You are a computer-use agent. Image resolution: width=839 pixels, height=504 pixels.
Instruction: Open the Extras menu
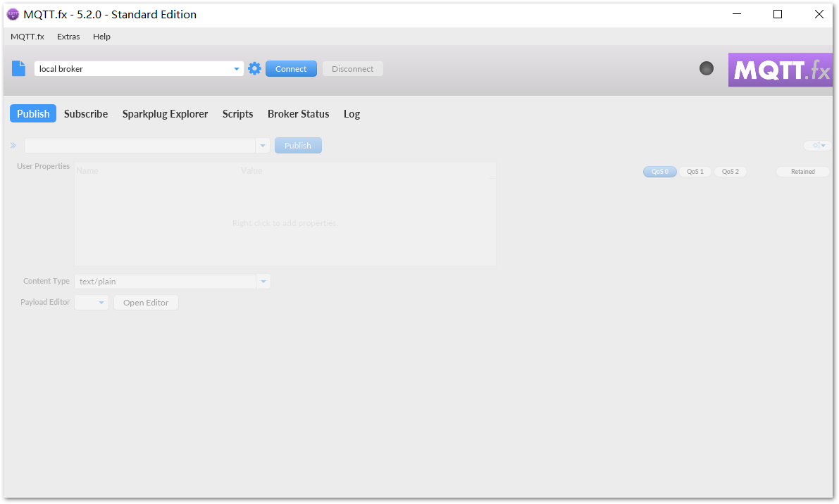68,37
